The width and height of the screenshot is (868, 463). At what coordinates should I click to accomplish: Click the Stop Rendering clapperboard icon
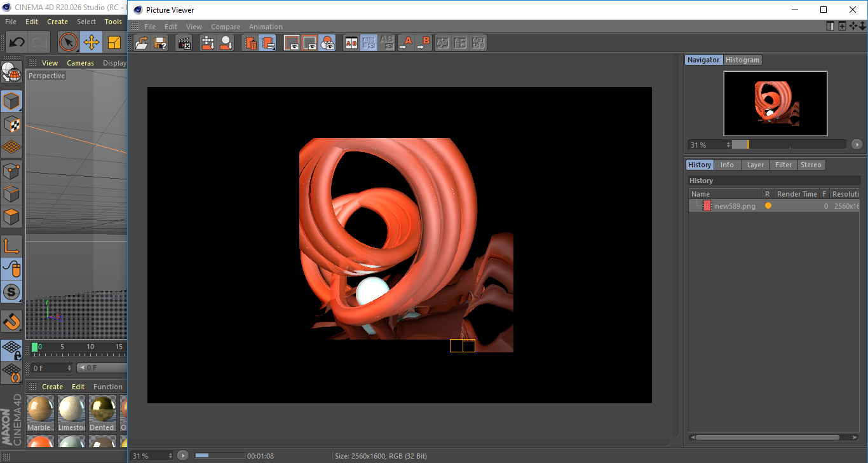click(184, 43)
